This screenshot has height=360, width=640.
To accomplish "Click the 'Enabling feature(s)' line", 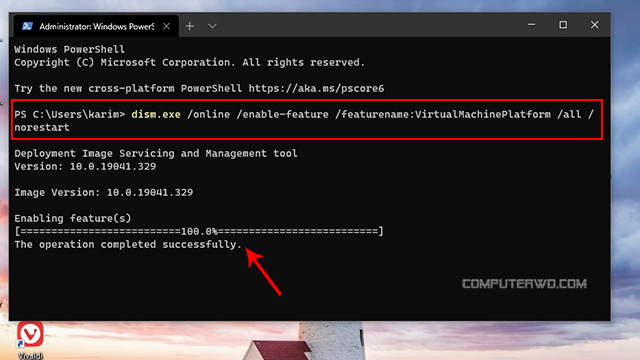I will 73,218.
